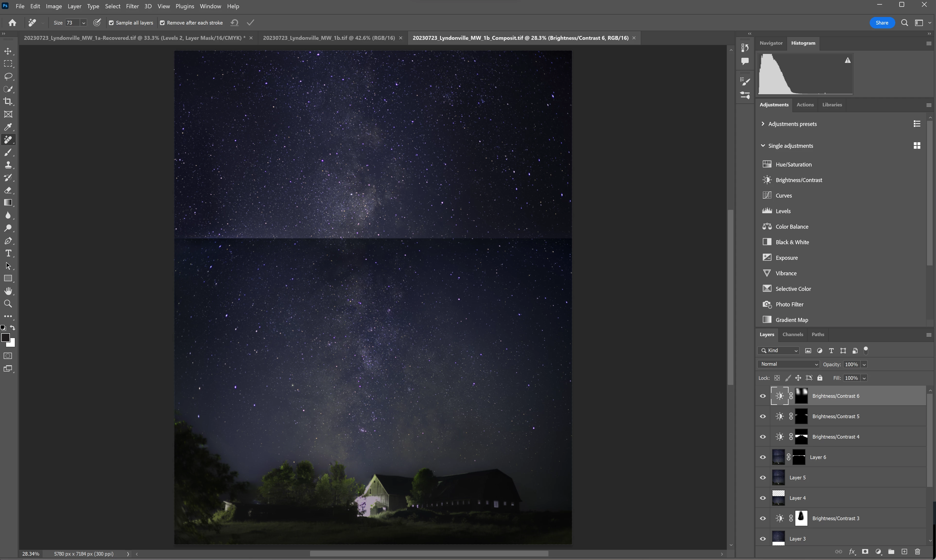Select the Crop tool

pos(8,102)
